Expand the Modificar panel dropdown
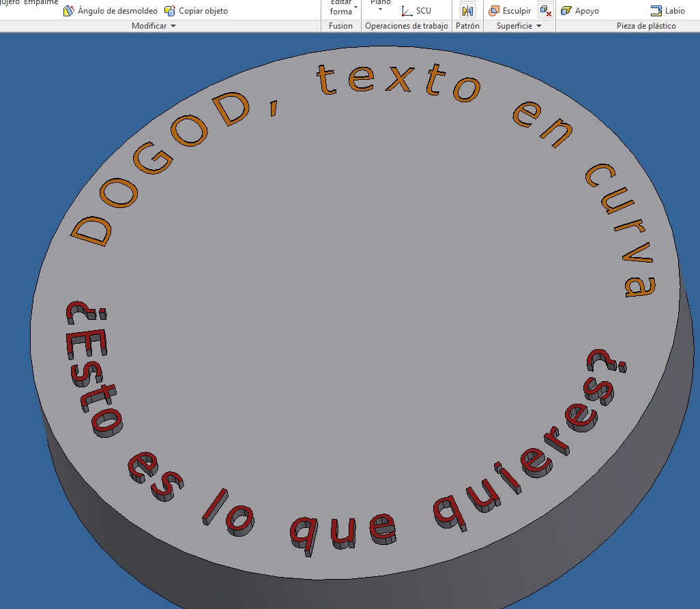The width and height of the screenshot is (700, 609). pyautogui.click(x=173, y=26)
